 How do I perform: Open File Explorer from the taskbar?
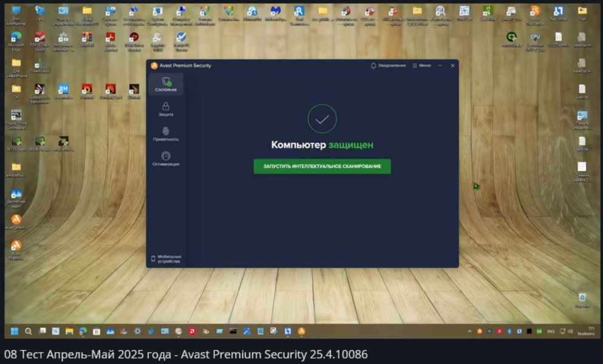pos(69,331)
